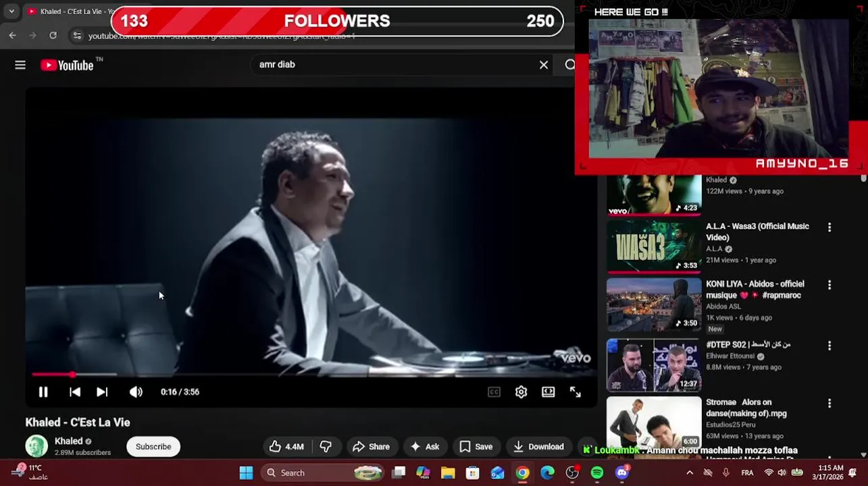868x486 pixels.
Task: Go forward in Chrome
Action: click(x=33, y=35)
